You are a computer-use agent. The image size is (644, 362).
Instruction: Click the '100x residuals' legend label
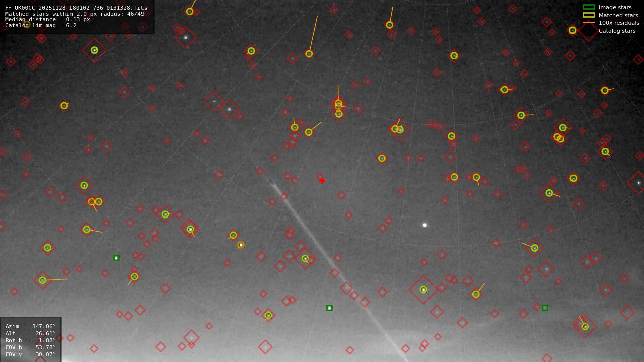tap(619, 23)
